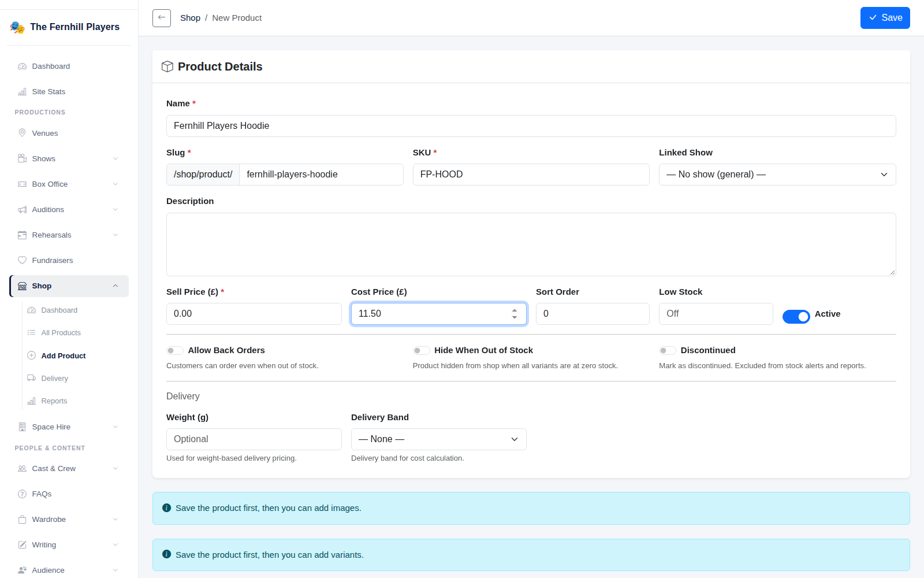Select Add Product menu item
Image resolution: width=924 pixels, height=578 pixels.
coord(64,356)
